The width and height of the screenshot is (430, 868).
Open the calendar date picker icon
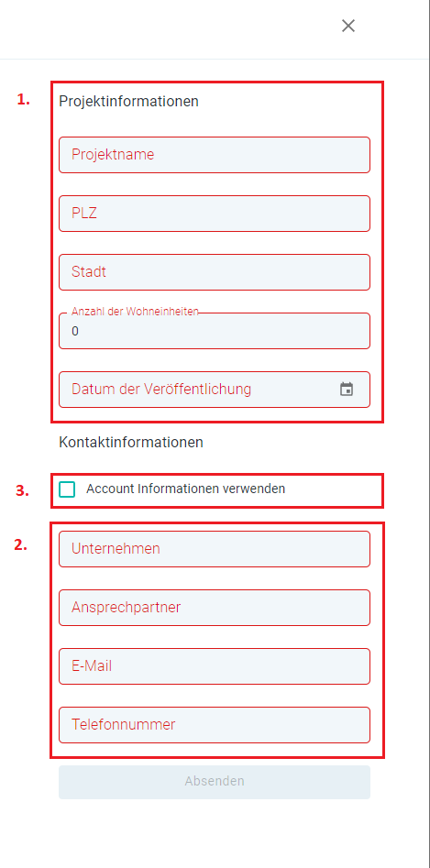pyautogui.click(x=347, y=390)
